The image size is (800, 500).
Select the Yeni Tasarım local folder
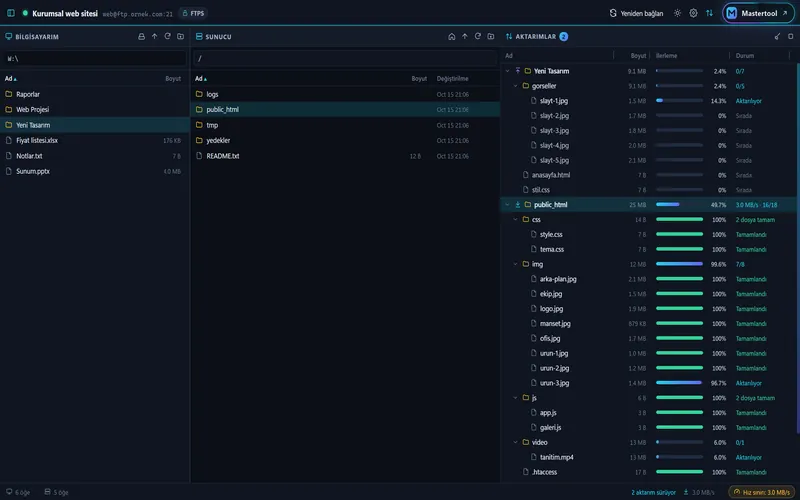click(x=95, y=125)
